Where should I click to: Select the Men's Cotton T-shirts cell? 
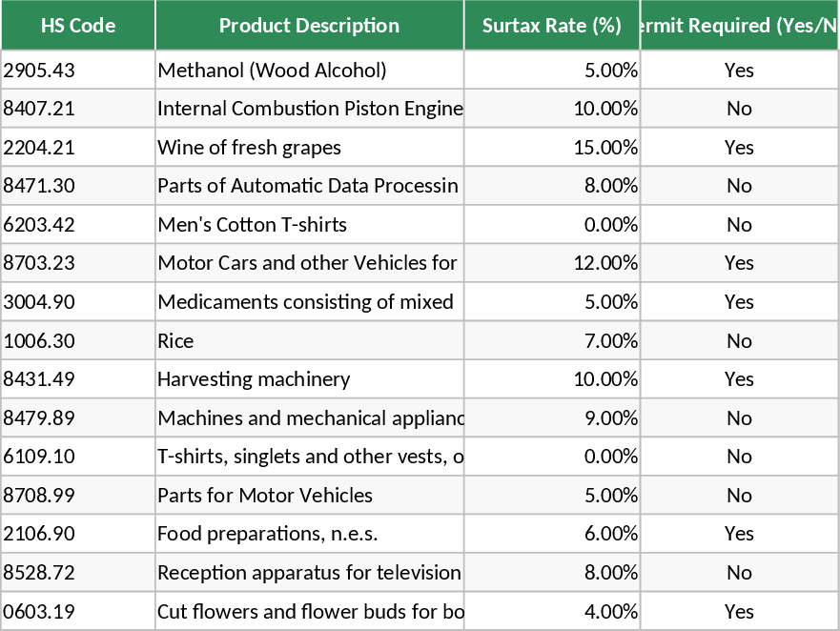click(x=309, y=225)
